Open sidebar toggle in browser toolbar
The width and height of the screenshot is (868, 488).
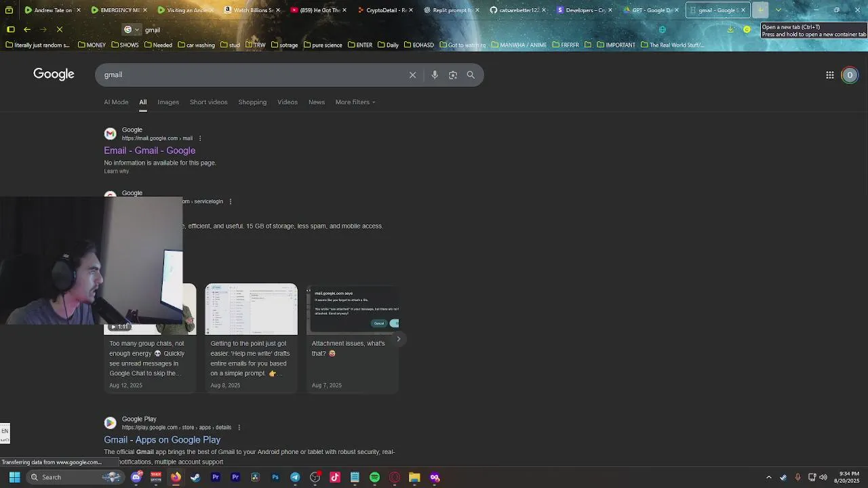[x=10, y=30]
